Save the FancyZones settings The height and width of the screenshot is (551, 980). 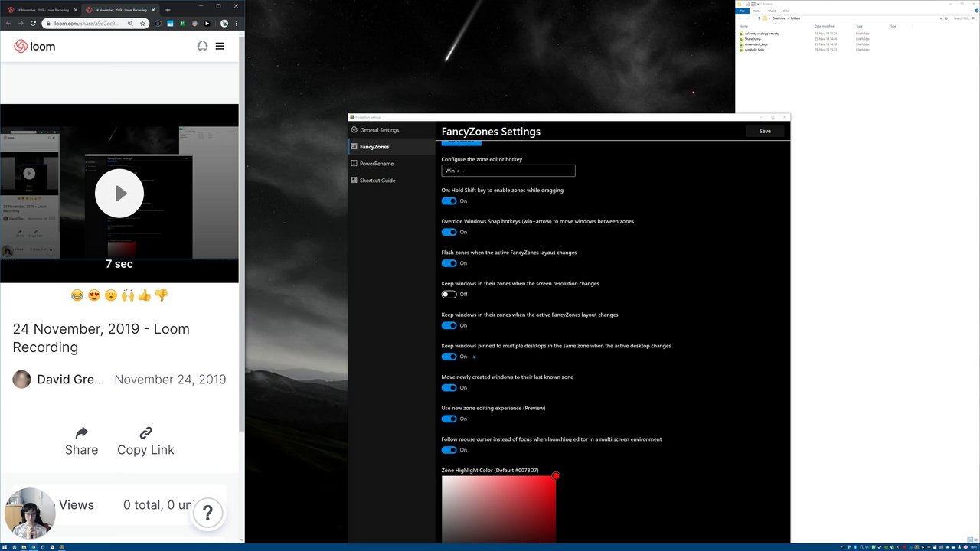click(765, 131)
